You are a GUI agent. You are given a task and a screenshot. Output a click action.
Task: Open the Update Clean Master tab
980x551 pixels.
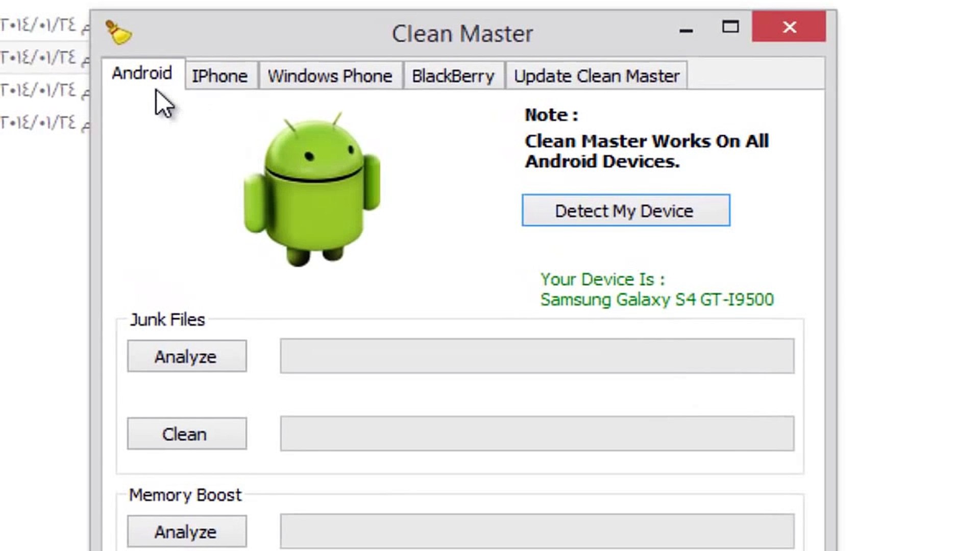click(x=596, y=76)
